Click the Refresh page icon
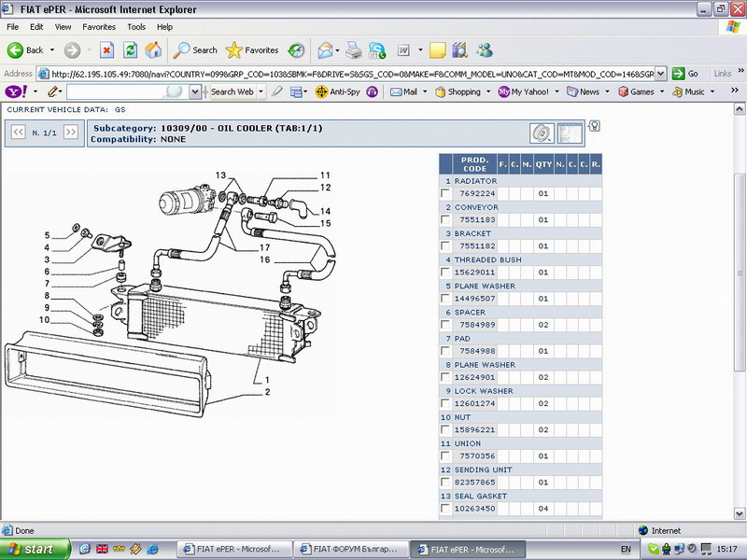The width and height of the screenshot is (747, 560). [130, 50]
